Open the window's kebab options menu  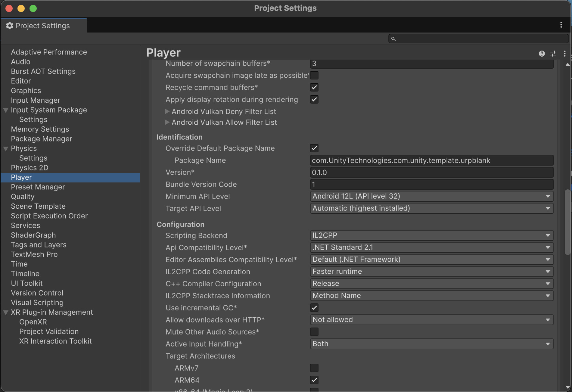(x=561, y=25)
